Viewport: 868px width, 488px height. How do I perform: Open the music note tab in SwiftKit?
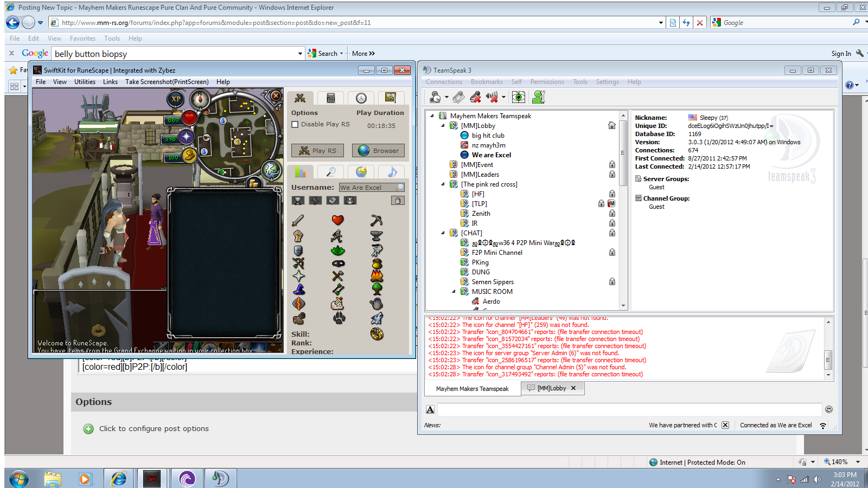pyautogui.click(x=392, y=172)
